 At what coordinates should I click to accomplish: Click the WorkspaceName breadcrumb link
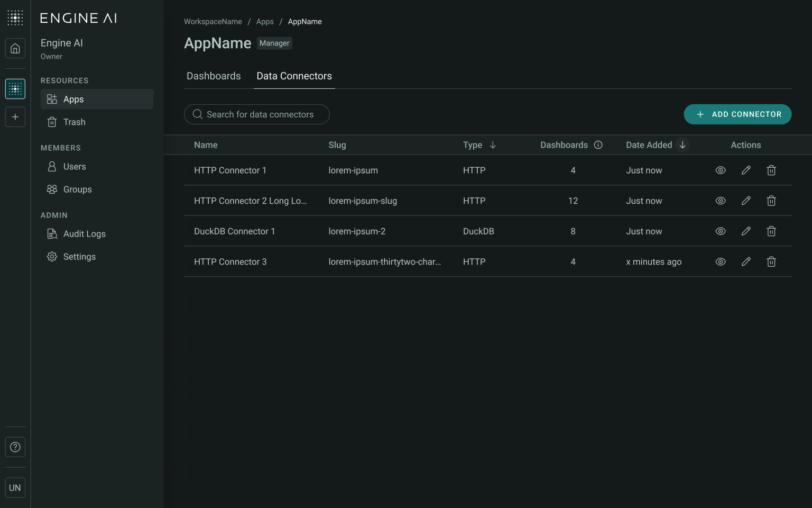click(x=213, y=22)
